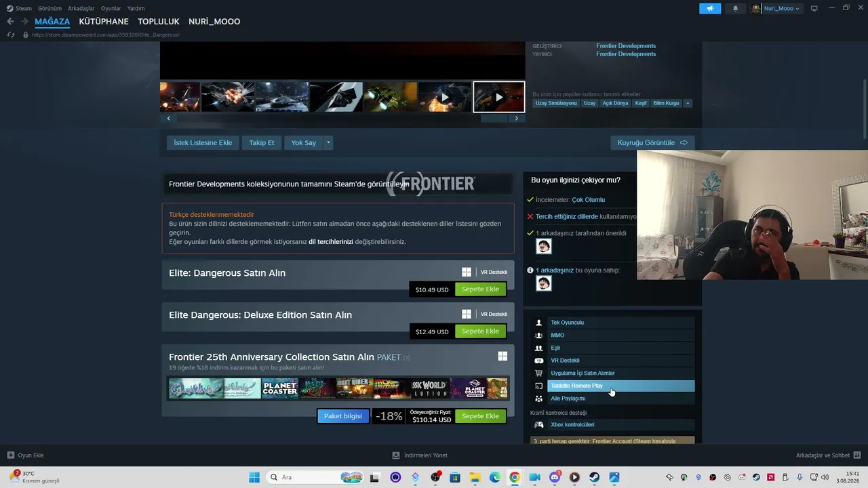This screenshot has height=488, width=868.
Task: Open Discord from the taskbar
Action: 555,477
